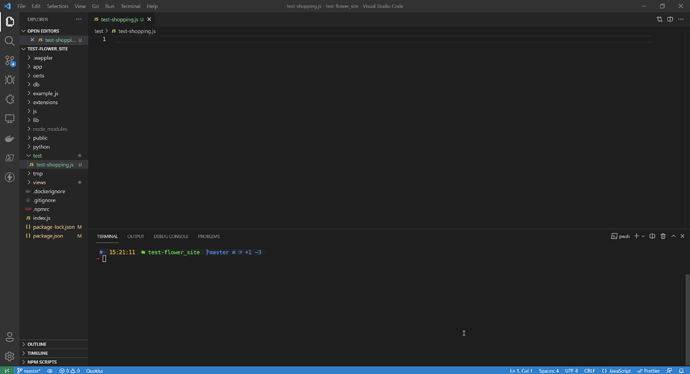Open the Source Control view
The image size is (690, 374).
pos(9,60)
